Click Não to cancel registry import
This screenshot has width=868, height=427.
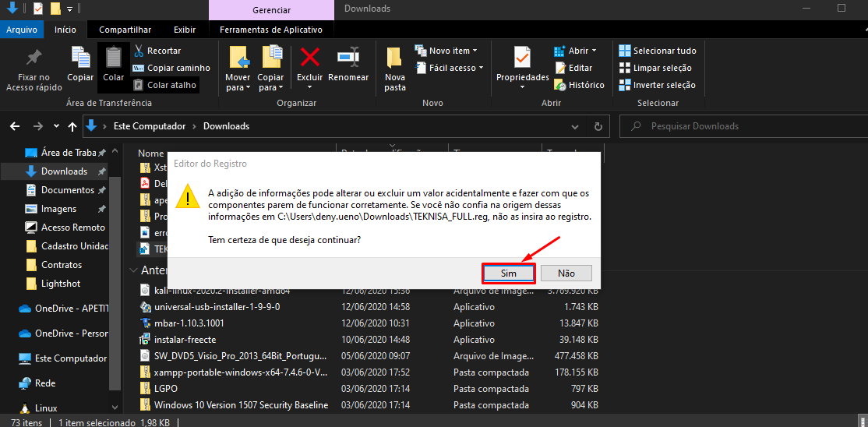click(x=566, y=273)
